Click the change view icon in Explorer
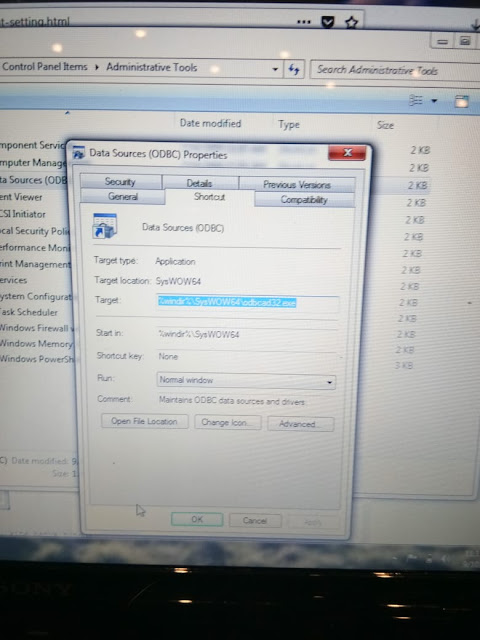Image resolution: width=480 pixels, height=640 pixels. (x=416, y=100)
